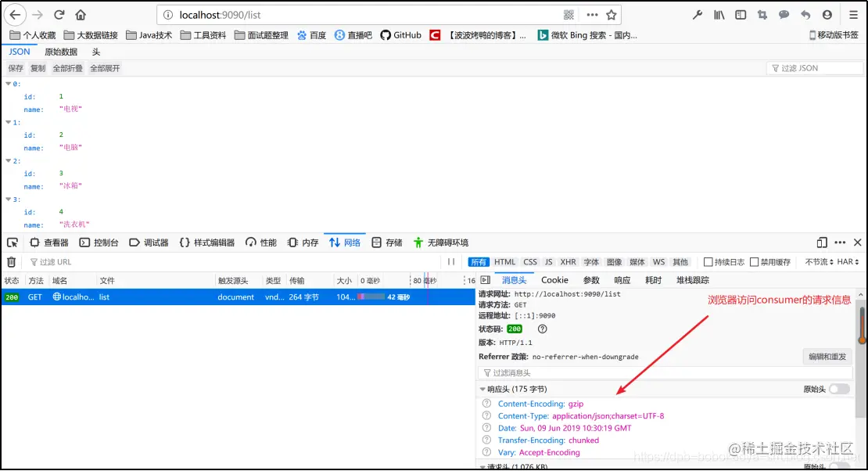Collapse JSON node 3
Screen dimensions: 868x471
[x=9, y=199]
